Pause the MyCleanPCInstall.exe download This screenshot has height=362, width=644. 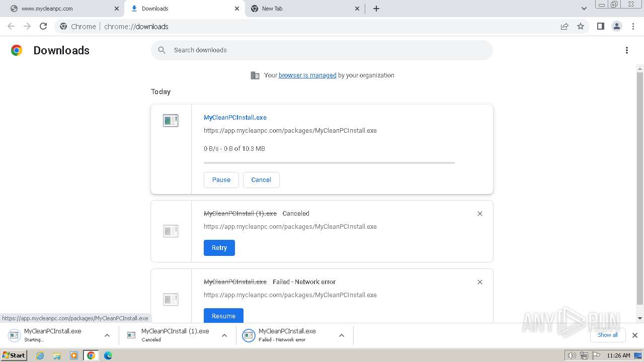coord(221,180)
